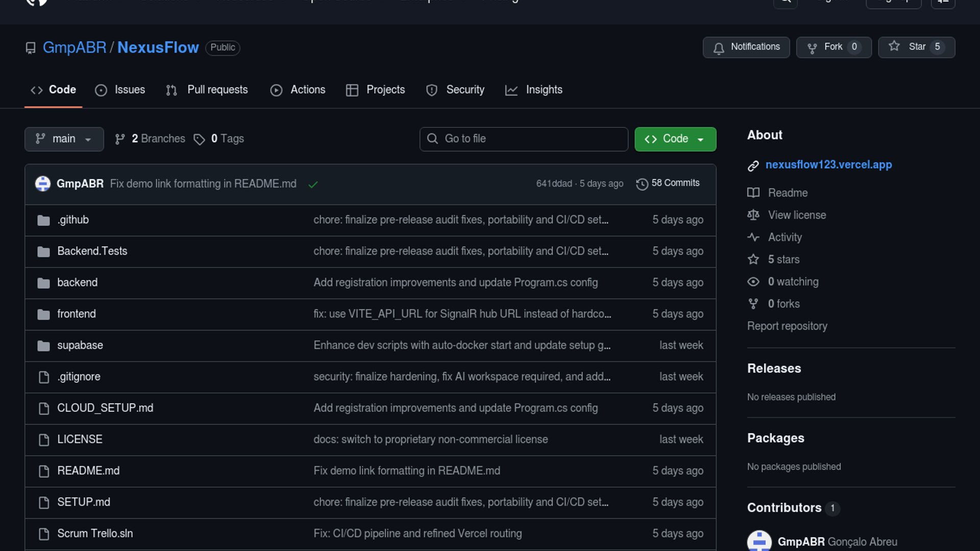The image size is (980, 551).
Task: Click the GmpABR avatar in latest commit
Action: pyautogui.click(x=43, y=184)
